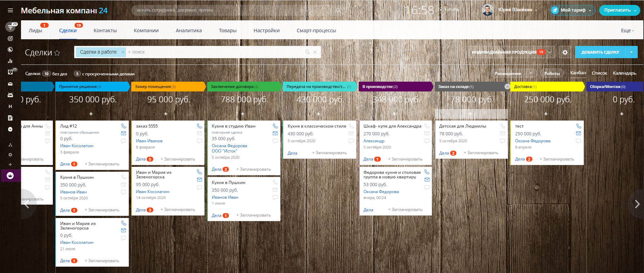This screenshot has height=273, width=644.
Task: Switch to Календарь view
Action: pos(624,73)
